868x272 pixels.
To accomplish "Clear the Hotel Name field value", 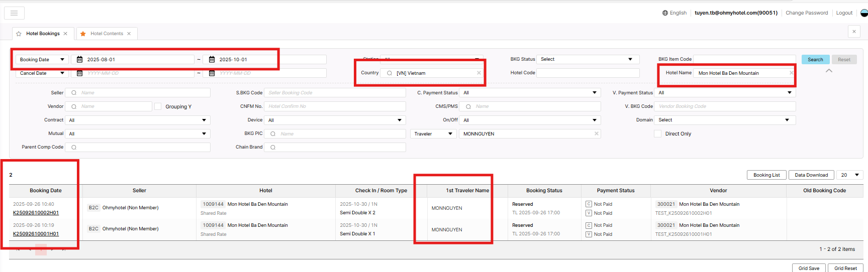I will click(791, 73).
